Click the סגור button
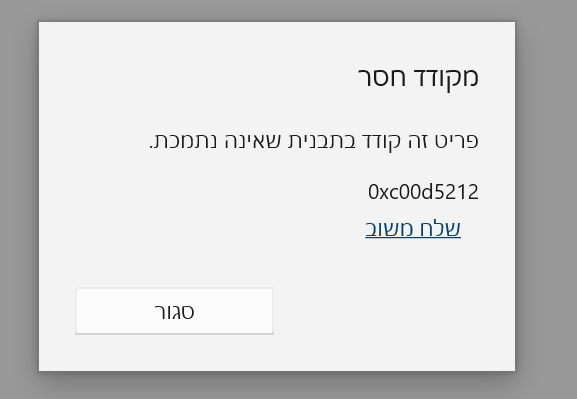The image size is (577, 399). click(174, 311)
